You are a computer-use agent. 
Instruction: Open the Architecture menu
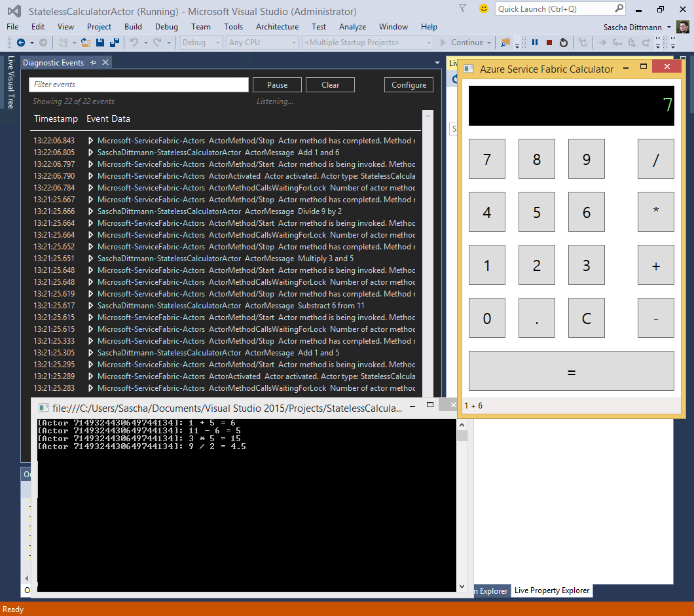(x=277, y=27)
